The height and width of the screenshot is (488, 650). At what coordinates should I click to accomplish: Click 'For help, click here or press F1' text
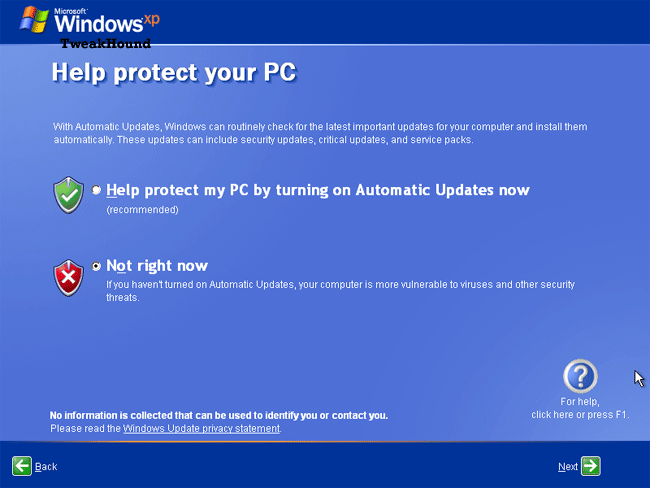pos(580,408)
